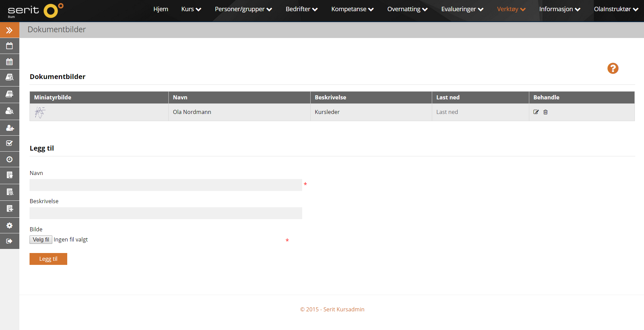Click the Ingen fil valgt text
Screen dimensions: 644x330
[71, 239]
